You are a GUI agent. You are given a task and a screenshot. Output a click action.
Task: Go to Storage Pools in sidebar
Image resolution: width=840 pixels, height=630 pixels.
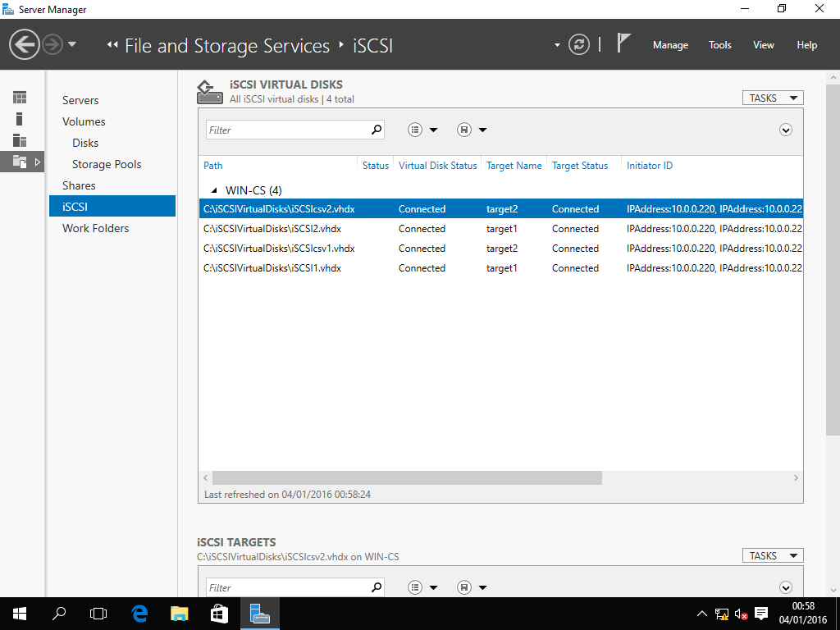[107, 164]
